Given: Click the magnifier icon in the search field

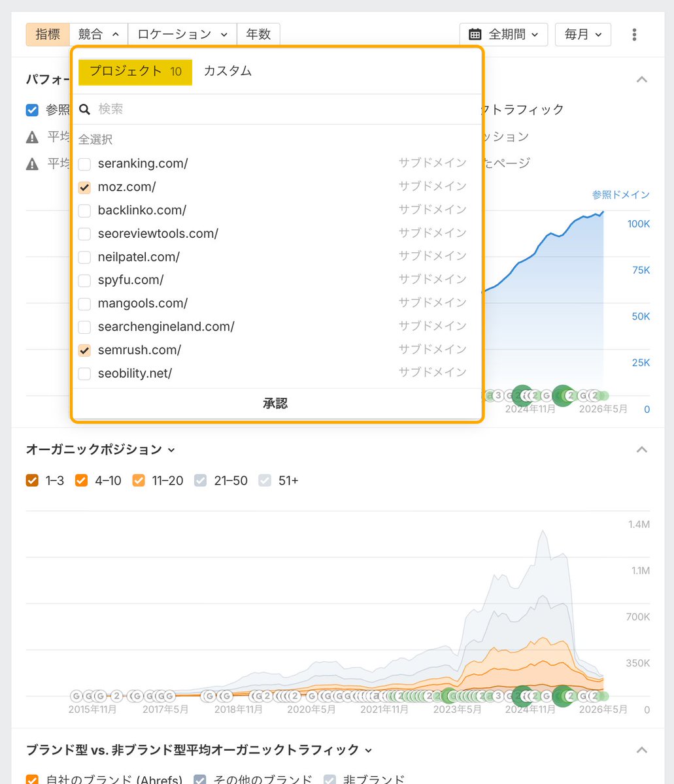Looking at the screenshot, I should click(x=84, y=109).
